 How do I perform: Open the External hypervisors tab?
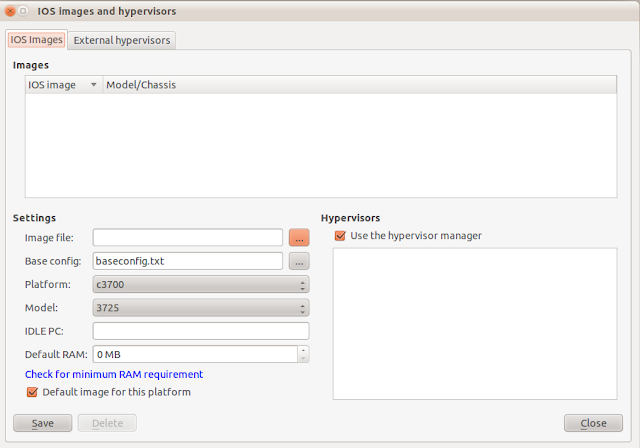tap(122, 40)
